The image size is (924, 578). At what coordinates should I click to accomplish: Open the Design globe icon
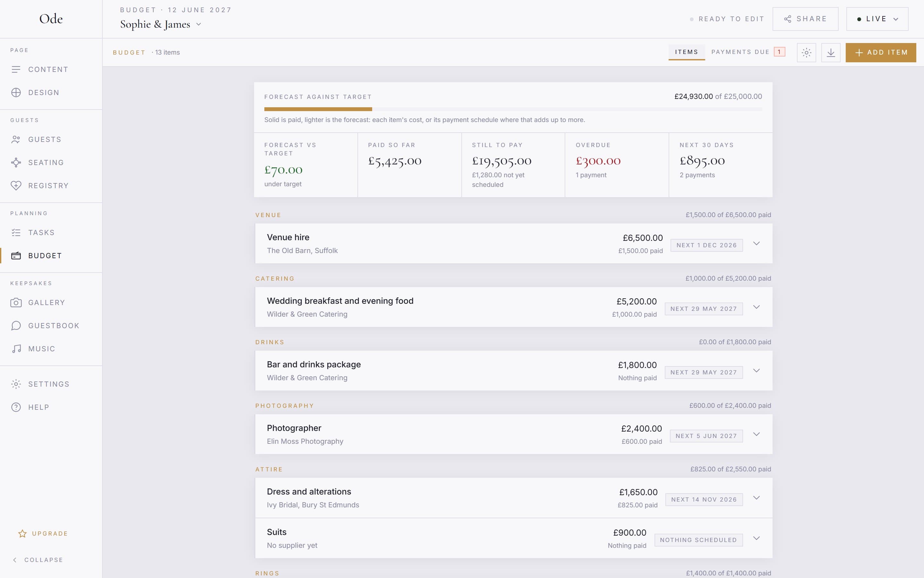(x=16, y=92)
